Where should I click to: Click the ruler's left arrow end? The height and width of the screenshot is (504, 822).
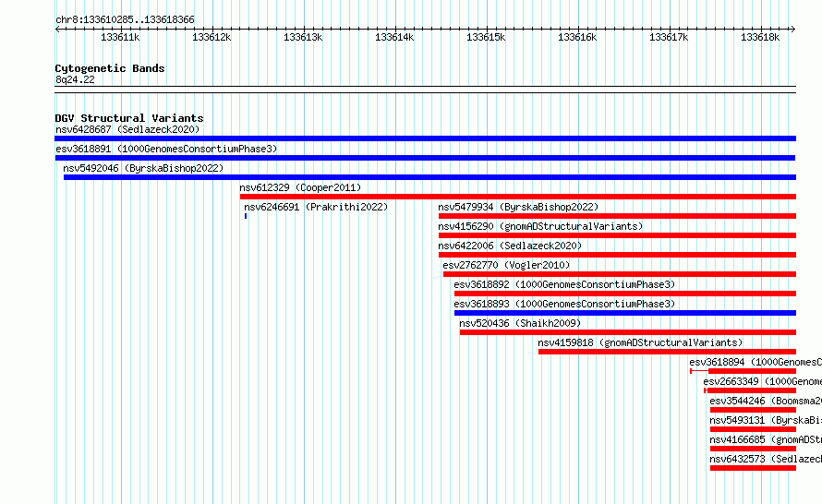57,30
